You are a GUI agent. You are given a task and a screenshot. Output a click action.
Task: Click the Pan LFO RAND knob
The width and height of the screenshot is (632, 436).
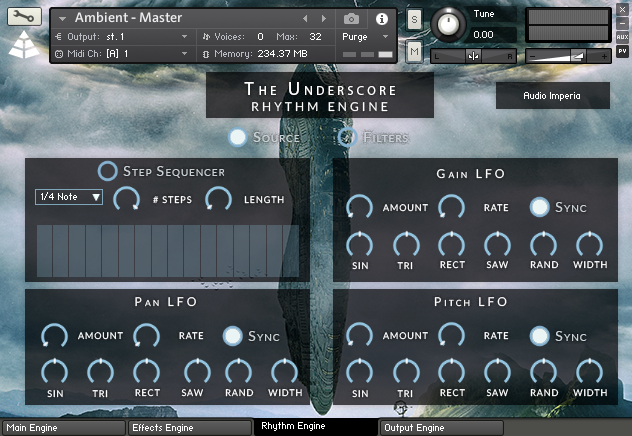coord(239,372)
